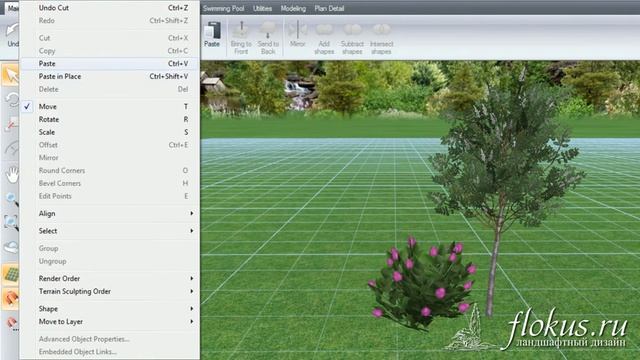Choose Edit Points menu entry
Screen dimensions: 640x360
[x=110, y=196]
